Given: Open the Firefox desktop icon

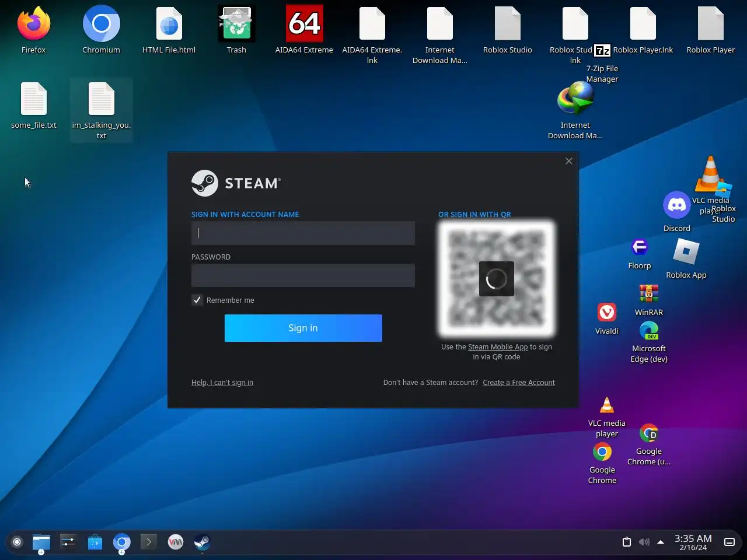Looking at the screenshot, I should click(x=34, y=24).
